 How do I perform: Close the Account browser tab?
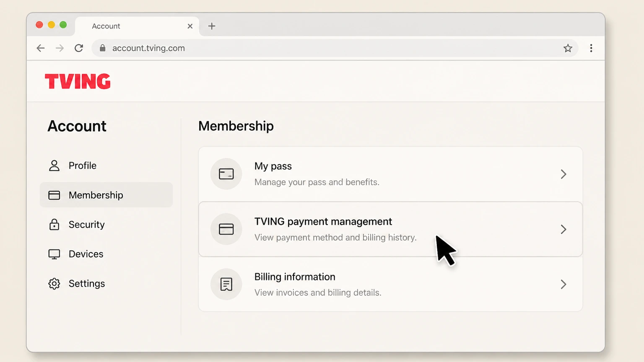point(190,26)
